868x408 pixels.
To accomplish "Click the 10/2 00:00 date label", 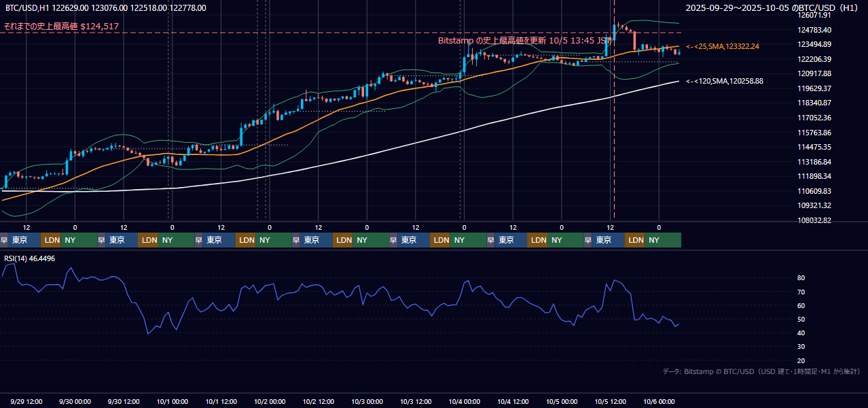I will [x=270, y=402].
